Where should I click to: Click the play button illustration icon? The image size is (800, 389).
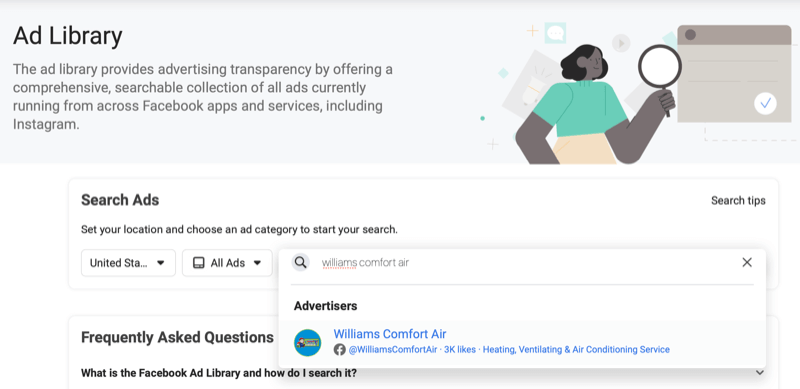(621, 43)
